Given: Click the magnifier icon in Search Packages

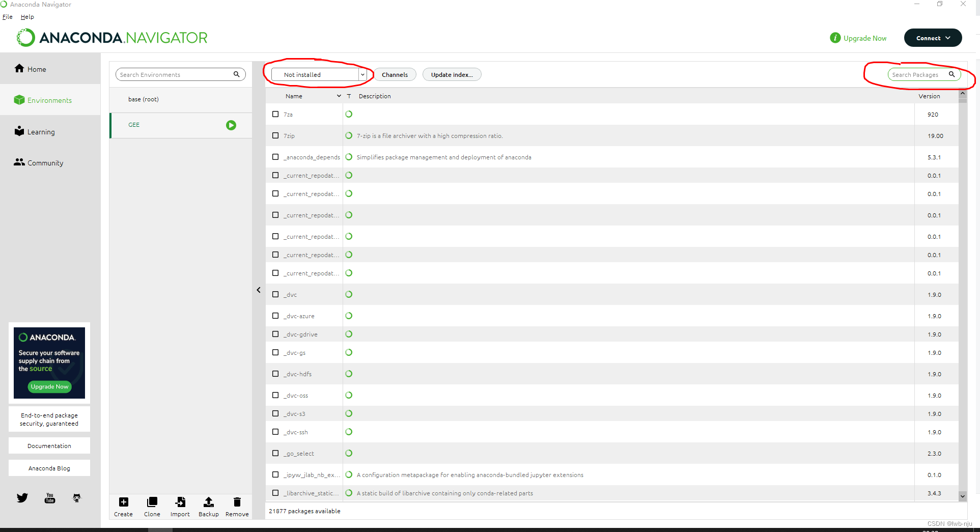Looking at the screenshot, I should point(951,74).
